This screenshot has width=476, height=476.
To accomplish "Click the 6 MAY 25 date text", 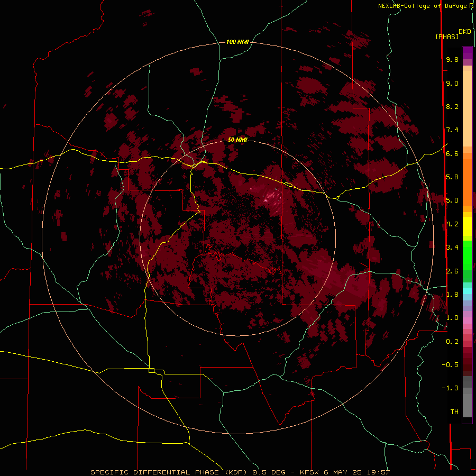I will [x=344, y=472].
